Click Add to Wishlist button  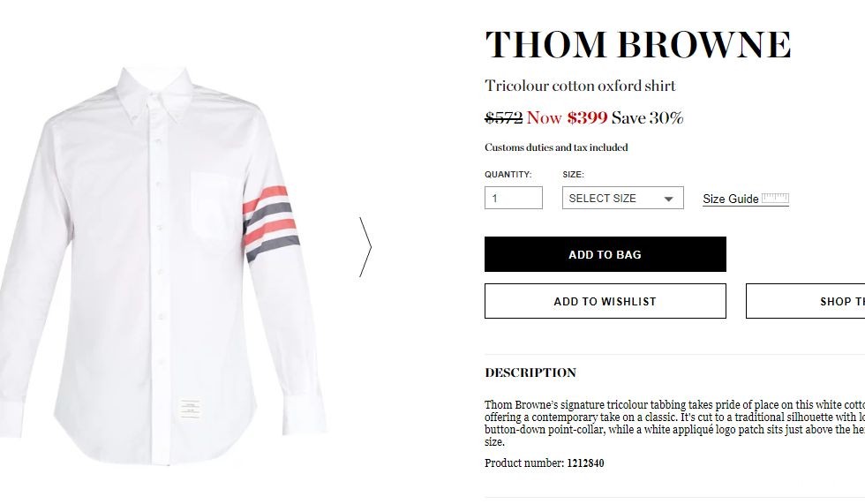point(605,301)
